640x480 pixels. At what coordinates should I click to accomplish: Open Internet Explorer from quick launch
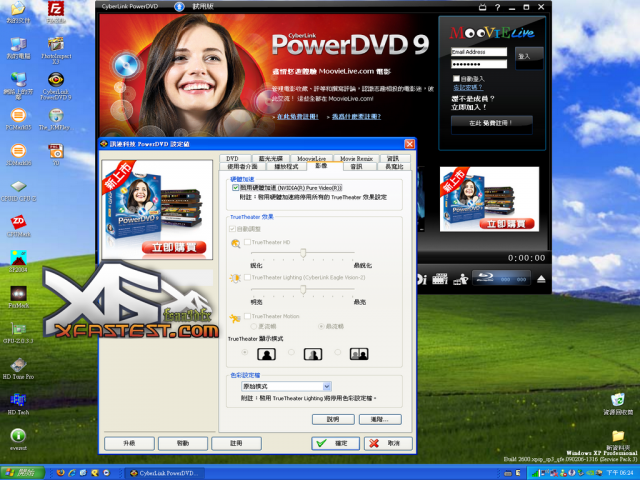point(72,473)
